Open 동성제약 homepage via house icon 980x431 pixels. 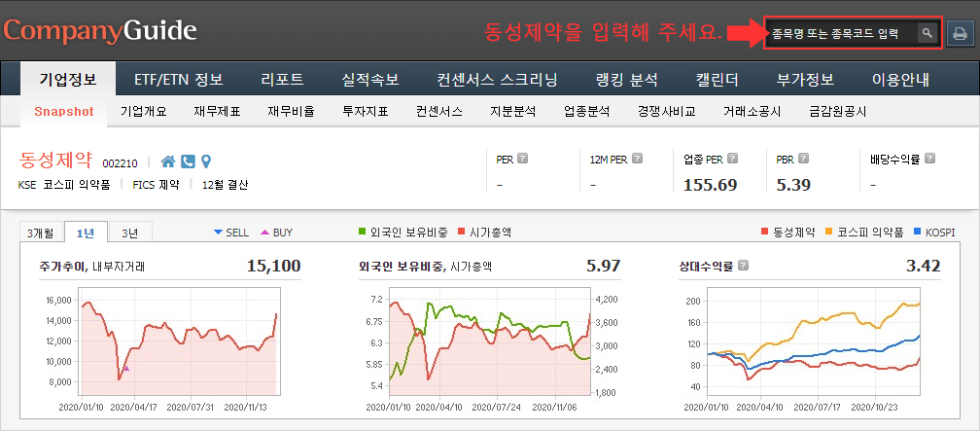click(x=167, y=162)
